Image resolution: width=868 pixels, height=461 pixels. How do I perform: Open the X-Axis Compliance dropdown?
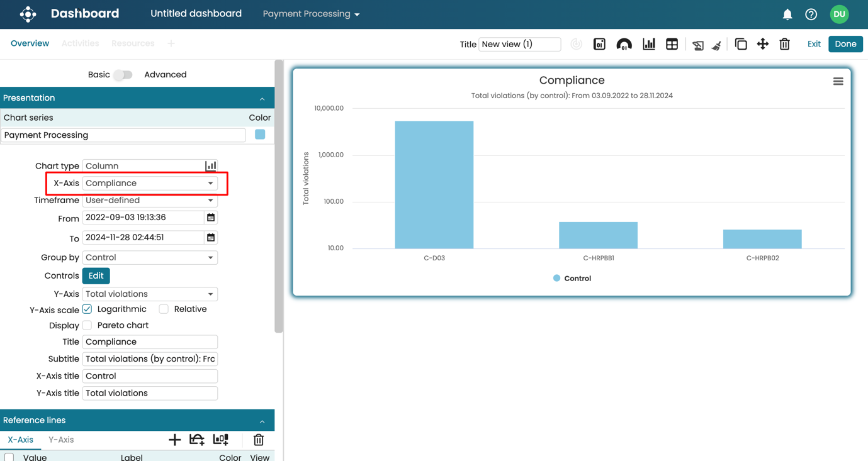(x=150, y=183)
